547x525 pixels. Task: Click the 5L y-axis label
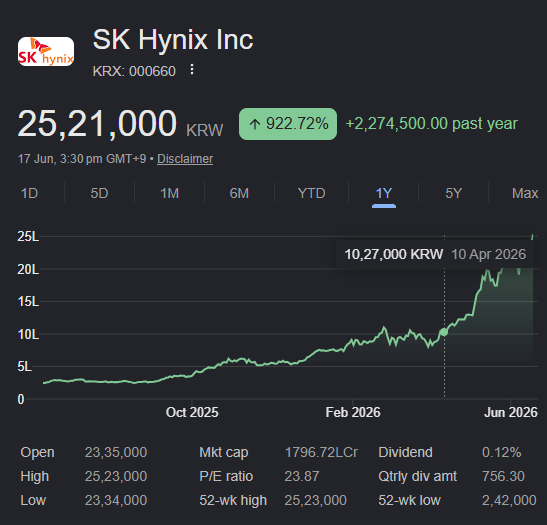tap(25, 367)
